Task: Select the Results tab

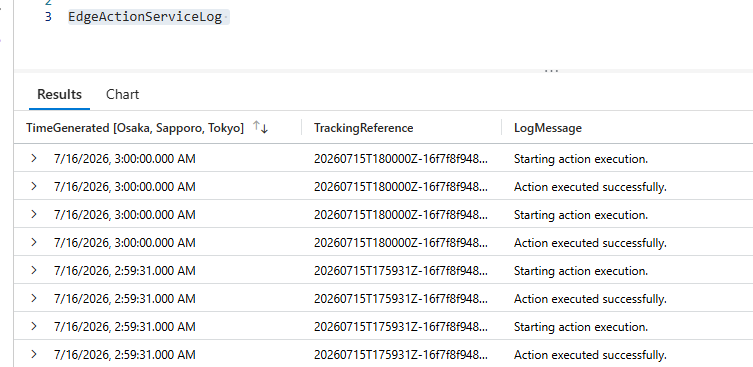Action: point(60,95)
